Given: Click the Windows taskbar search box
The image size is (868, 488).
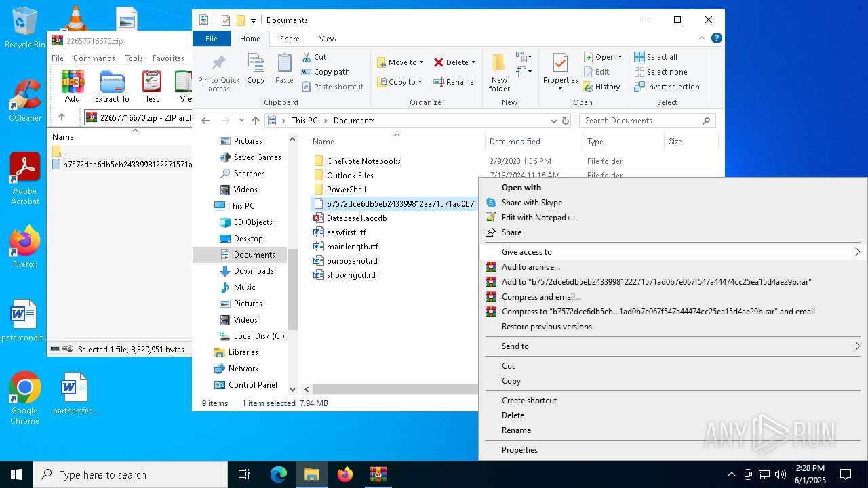Looking at the screenshot, I should (130, 474).
